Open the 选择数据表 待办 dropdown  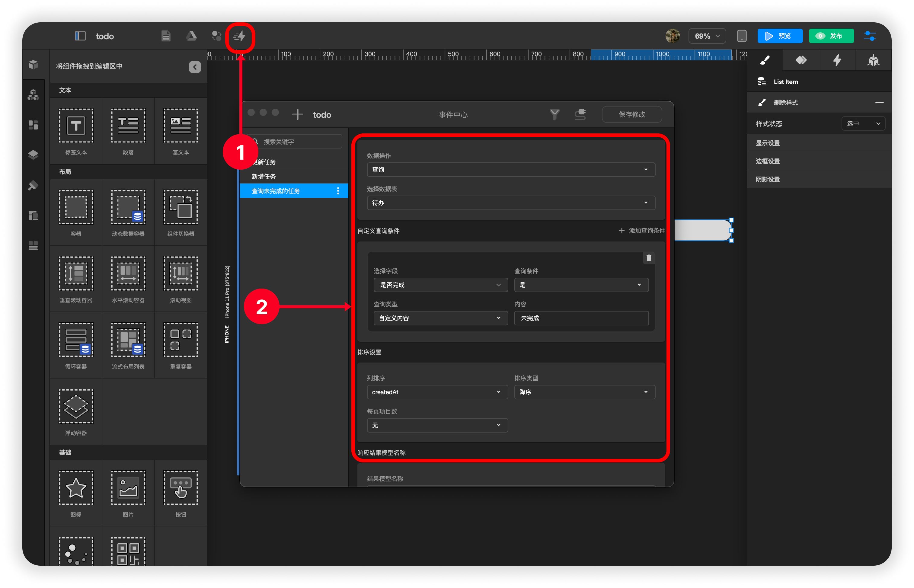[x=510, y=203]
